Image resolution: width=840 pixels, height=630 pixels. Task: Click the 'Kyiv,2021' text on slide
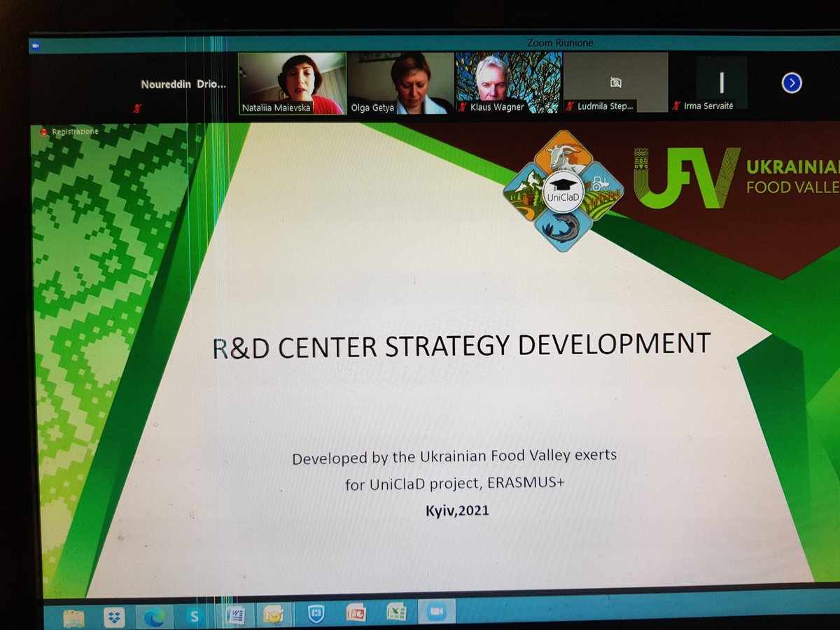(x=457, y=510)
